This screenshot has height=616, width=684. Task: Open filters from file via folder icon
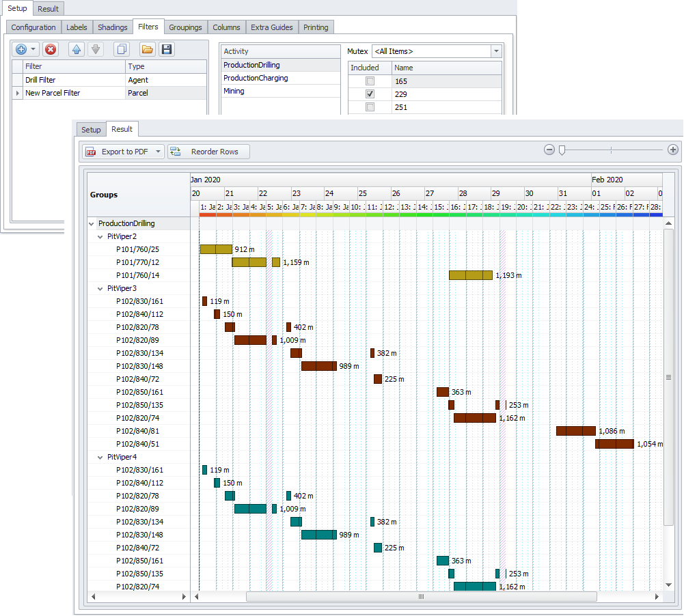147,49
